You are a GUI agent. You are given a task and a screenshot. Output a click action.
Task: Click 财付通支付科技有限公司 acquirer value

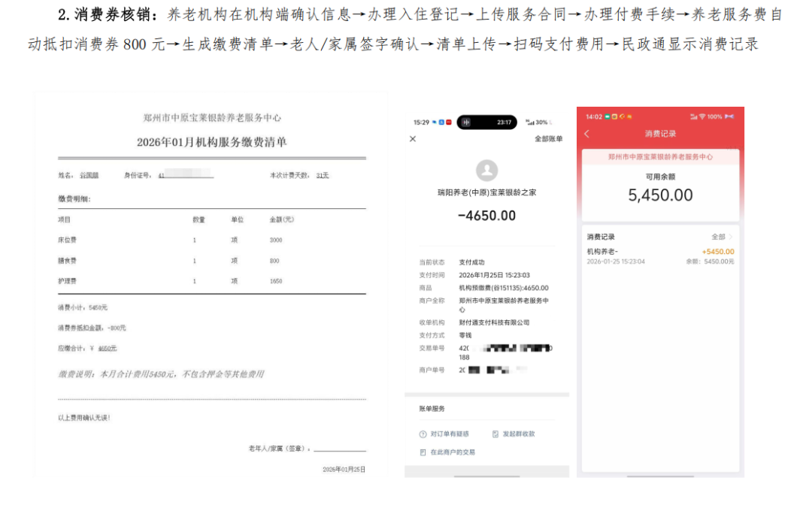point(494,322)
